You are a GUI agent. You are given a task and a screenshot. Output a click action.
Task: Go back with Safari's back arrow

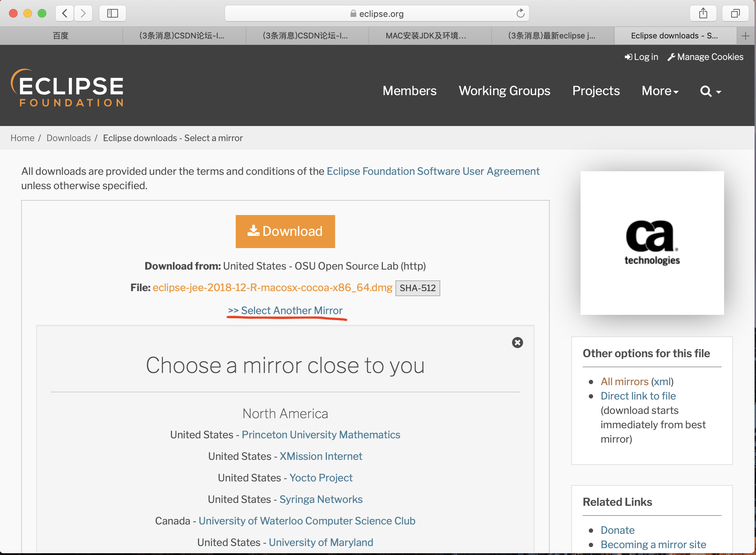65,14
